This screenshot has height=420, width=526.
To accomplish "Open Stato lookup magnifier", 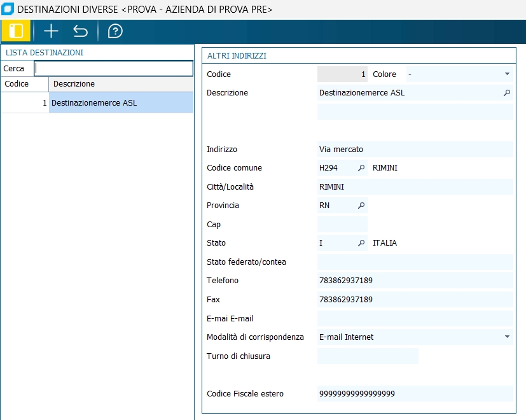I will 361,243.
